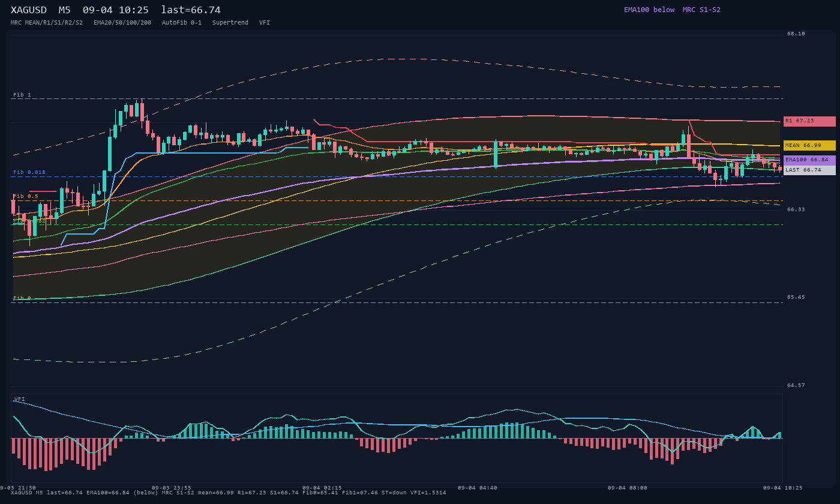Click the 09-04 04:40 time axis label

click(x=478, y=488)
